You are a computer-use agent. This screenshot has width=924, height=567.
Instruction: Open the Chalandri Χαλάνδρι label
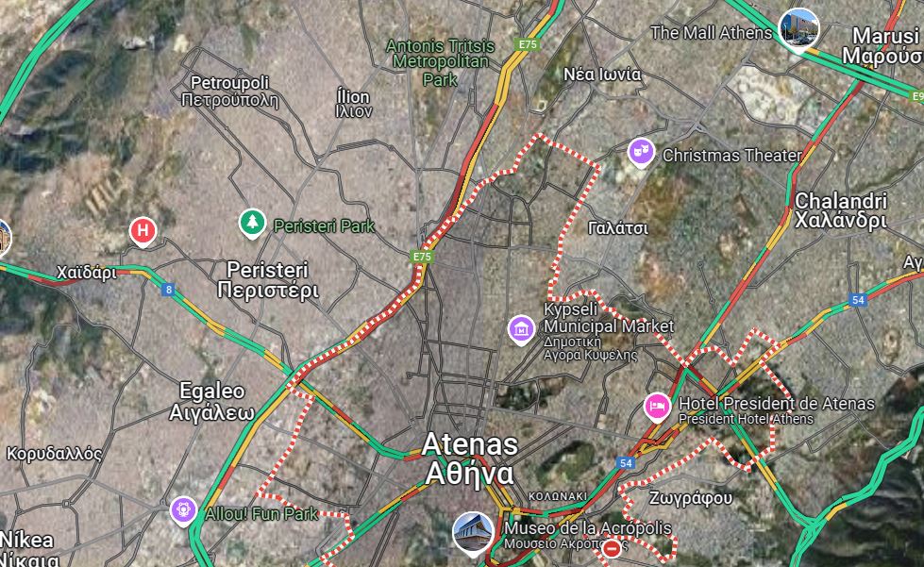pos(841,210)
